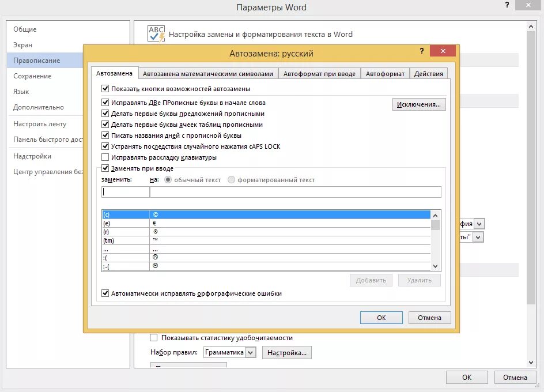Select the '...' ellipsis replacement row

click(x=266, y=249)
